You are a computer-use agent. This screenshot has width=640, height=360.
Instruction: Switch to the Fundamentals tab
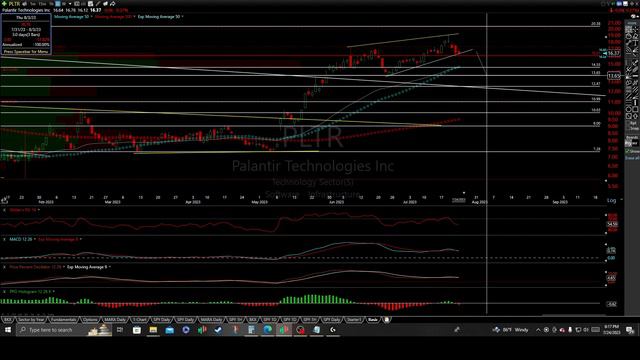click(x=64, y=320)
